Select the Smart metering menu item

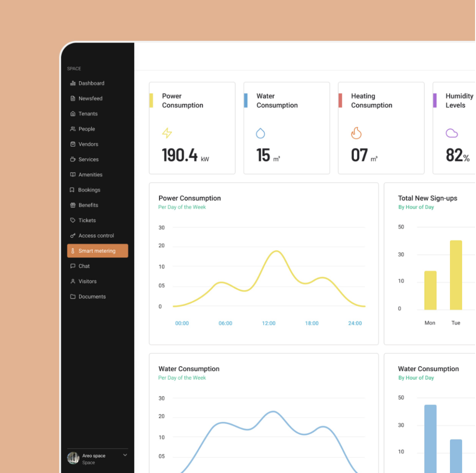coord(98,250)
